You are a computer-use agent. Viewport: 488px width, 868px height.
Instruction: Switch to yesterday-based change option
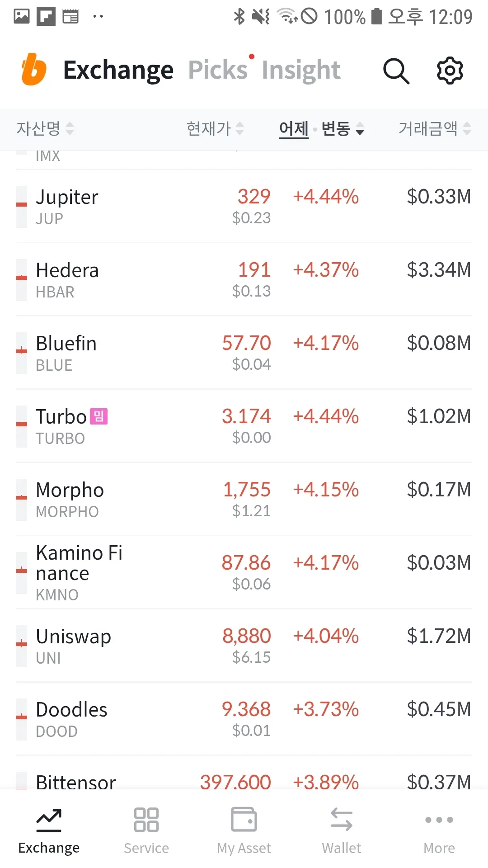click(294, 129)
